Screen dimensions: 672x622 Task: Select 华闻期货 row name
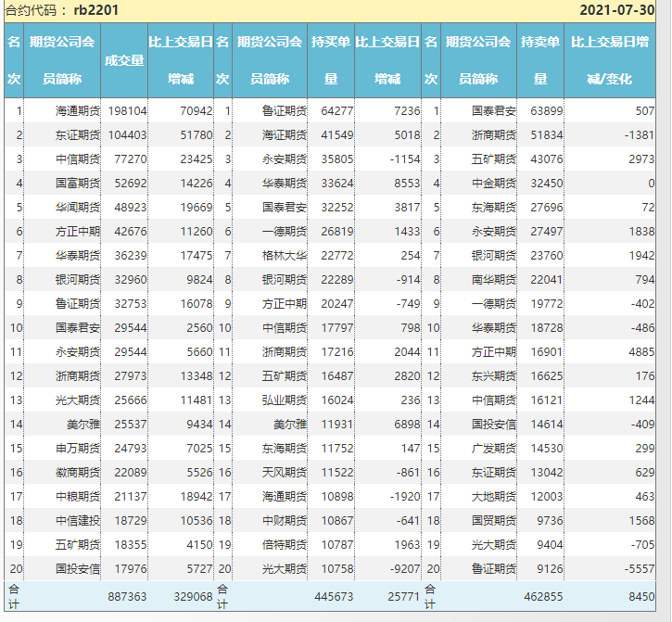[78, 208]
